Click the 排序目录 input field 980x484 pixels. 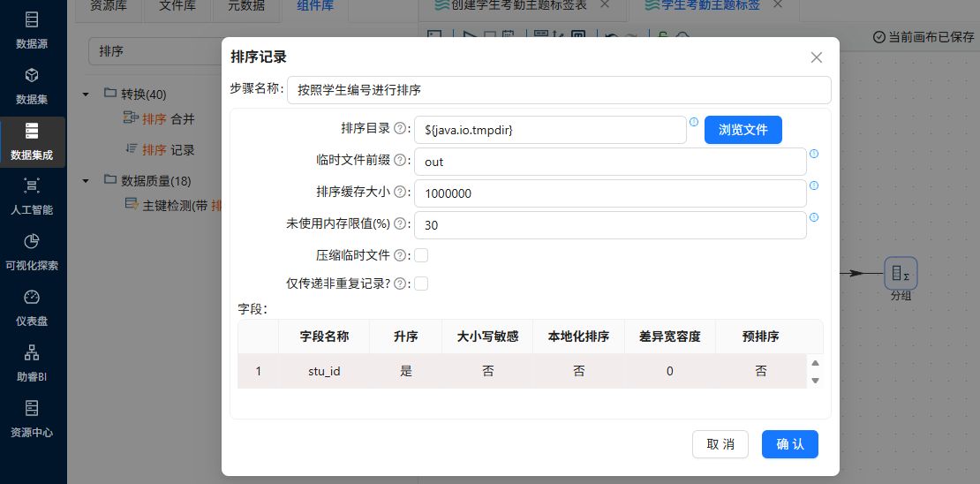550,130
